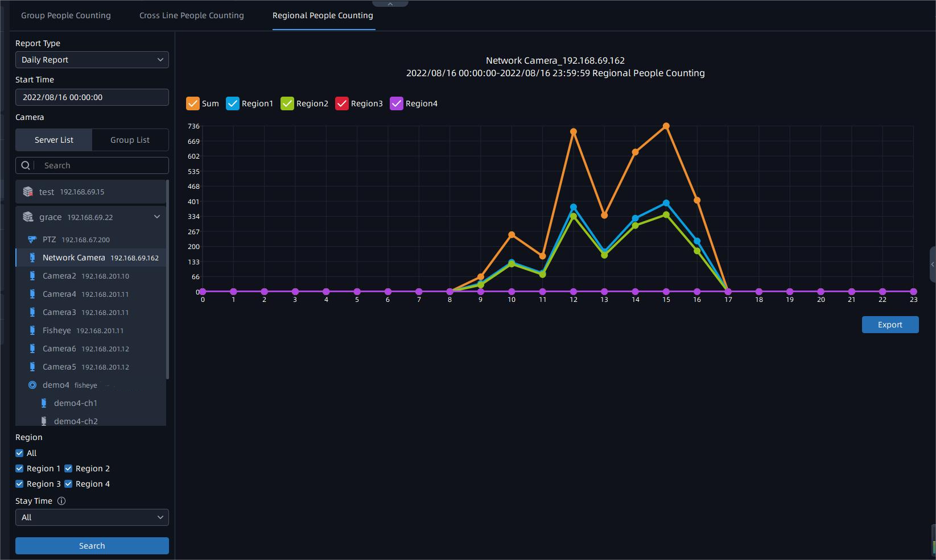Click the Start Time input field

click(92, 97)
